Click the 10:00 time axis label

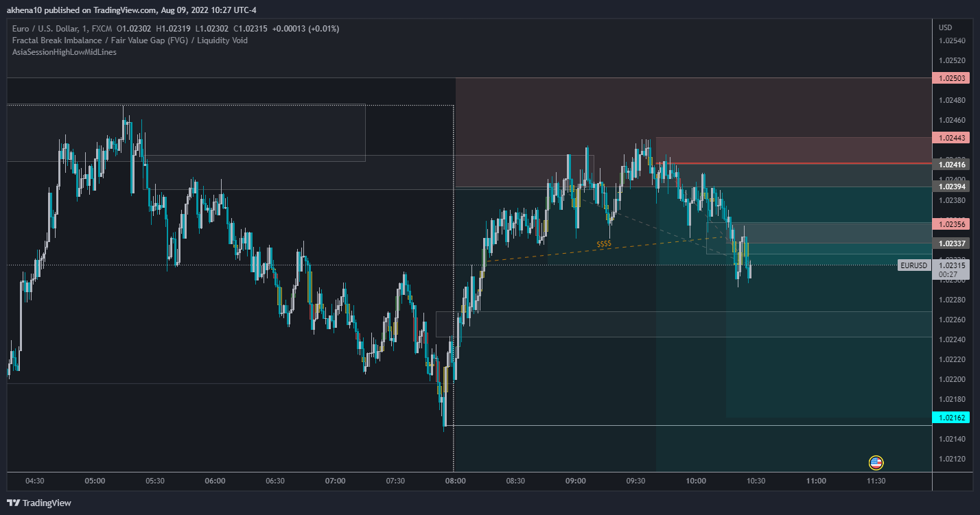[695, 481]
